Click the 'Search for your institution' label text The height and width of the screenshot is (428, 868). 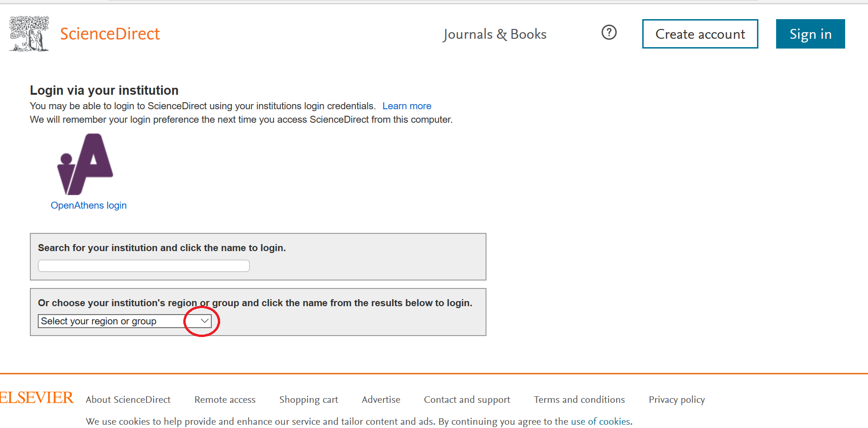[x=162, y=248]
